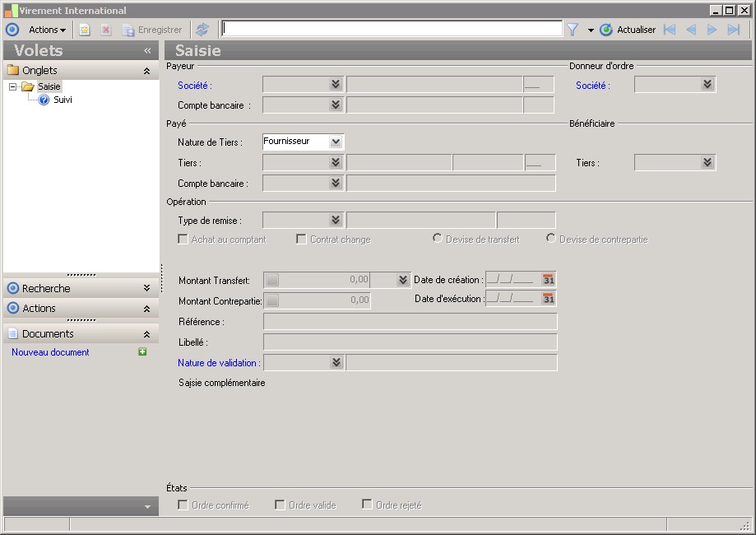Click the Payeur Société label link
Screen dimensions: 756x535
coord(195,86)
